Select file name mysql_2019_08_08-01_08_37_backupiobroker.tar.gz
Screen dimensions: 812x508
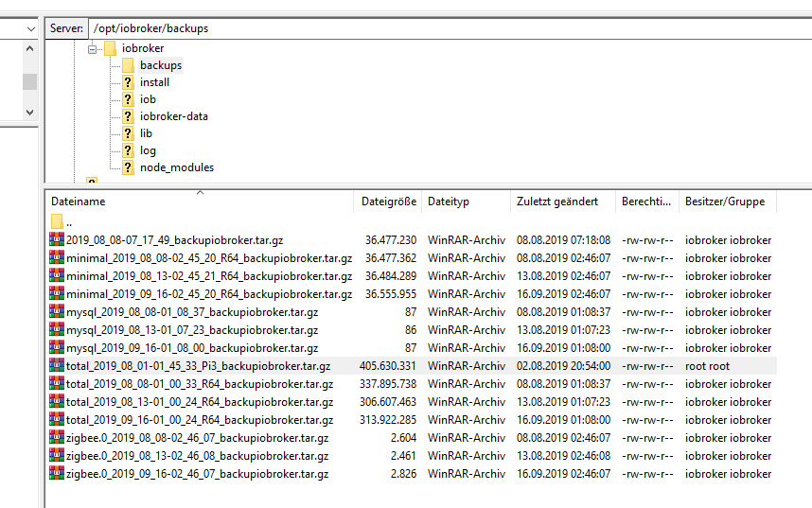[x=192, y=312]
